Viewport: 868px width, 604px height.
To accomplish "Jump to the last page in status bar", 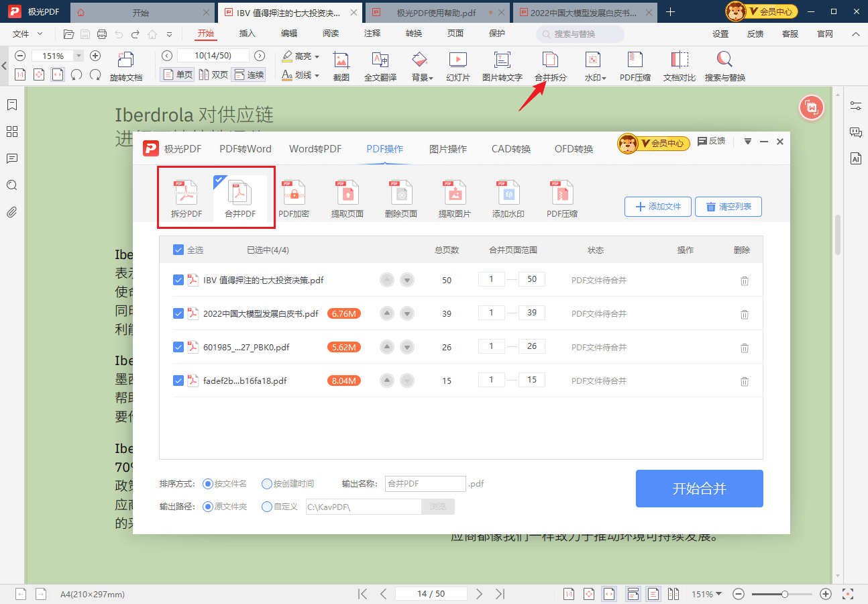I will coord(500,594).
